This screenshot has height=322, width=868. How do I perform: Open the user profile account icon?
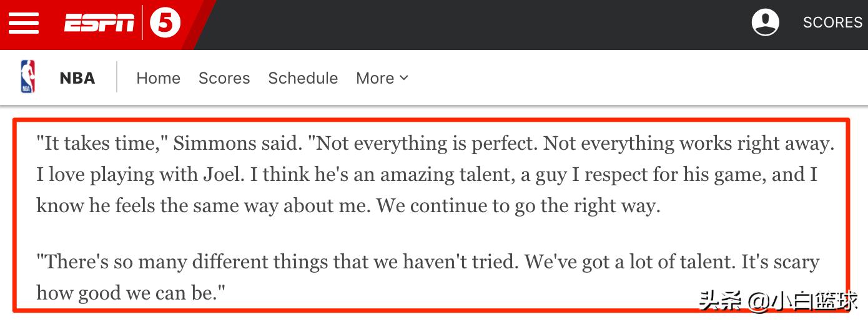765,23
